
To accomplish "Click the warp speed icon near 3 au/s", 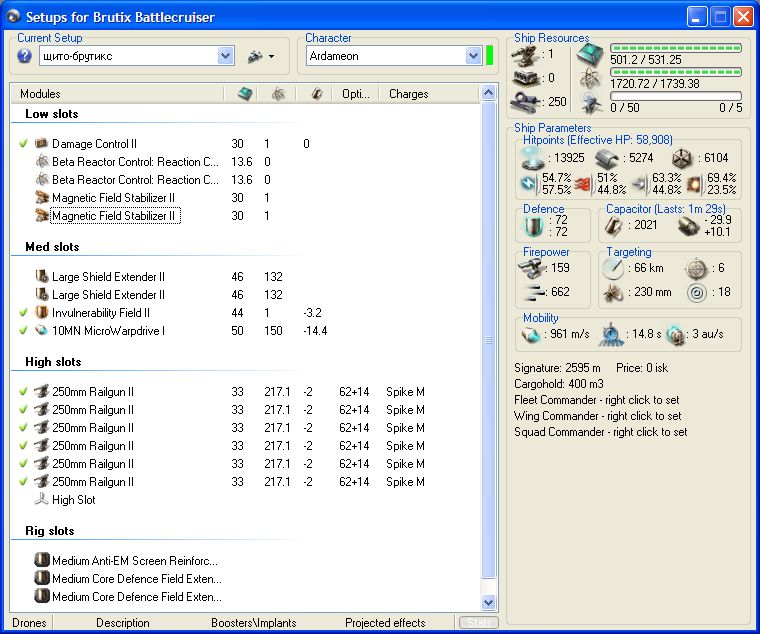I will 675,334.
